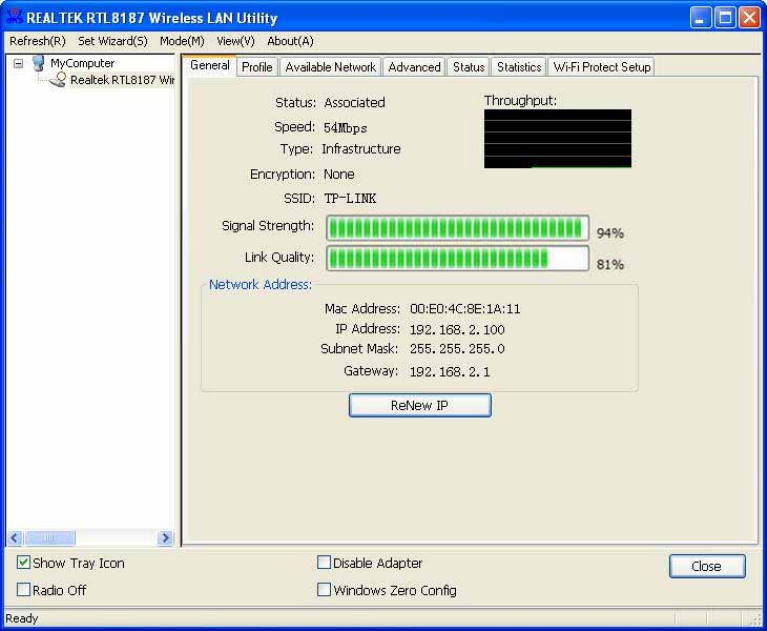The image size is (767, 631).
Task: Click the Throughput graph display
Action: click(x=558, y=139)
